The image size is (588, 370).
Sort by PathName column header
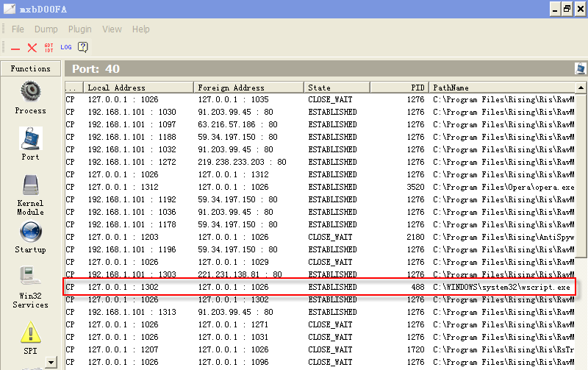click(x=502, y=88)
